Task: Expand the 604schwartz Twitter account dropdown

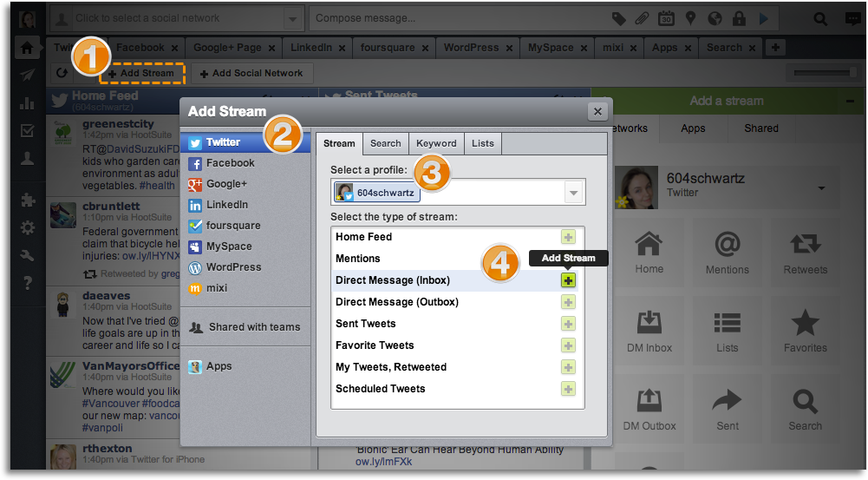Action: pyautogui.click(x=821, y=187)
